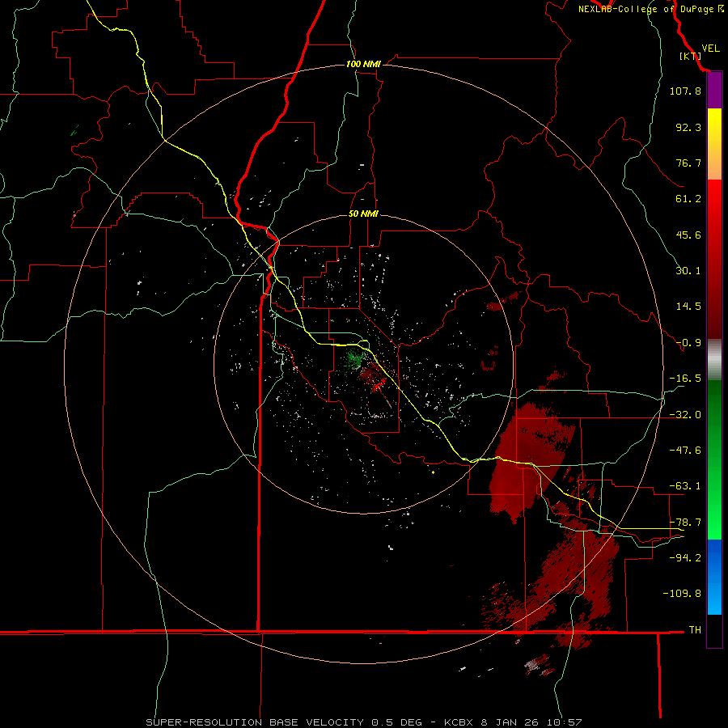Click the 14.5 velocity scale value

tap(688, 307)
